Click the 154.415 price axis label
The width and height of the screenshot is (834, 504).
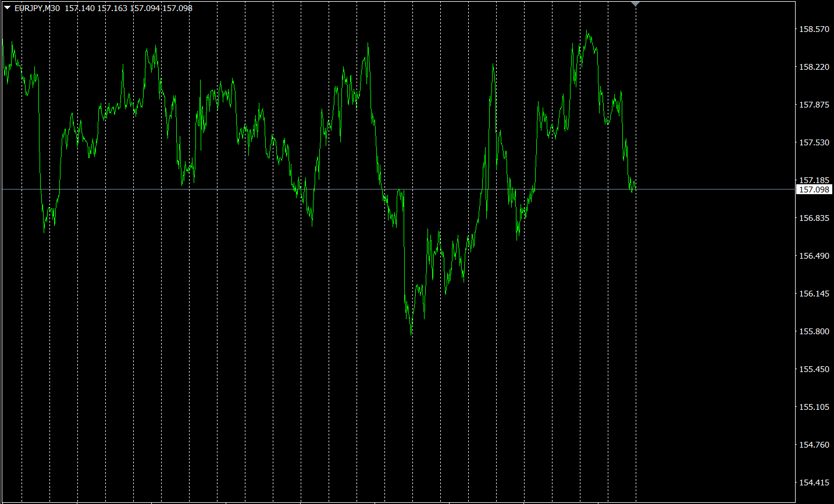click(814, 482)
